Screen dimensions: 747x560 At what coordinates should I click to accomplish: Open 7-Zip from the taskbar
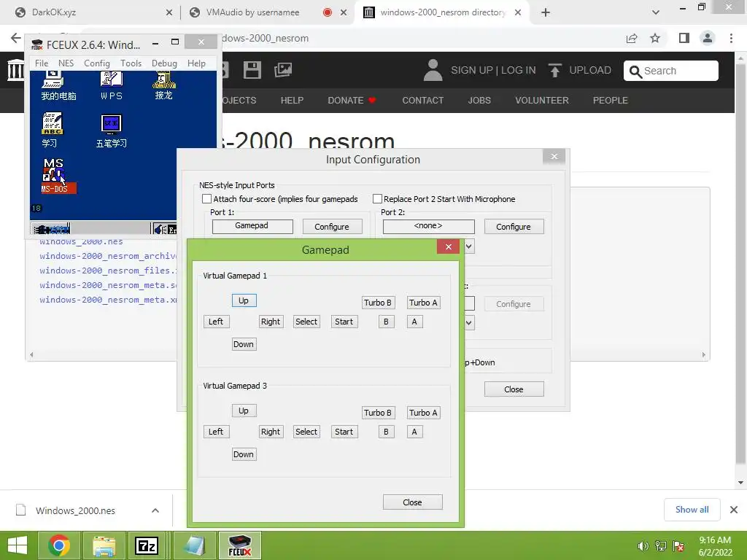pos(146,545)
